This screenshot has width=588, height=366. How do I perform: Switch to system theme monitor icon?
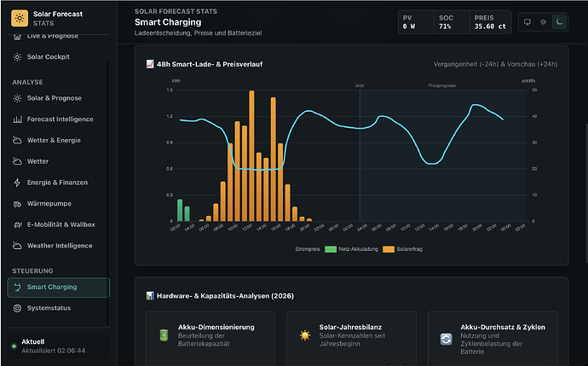point(527,22)
